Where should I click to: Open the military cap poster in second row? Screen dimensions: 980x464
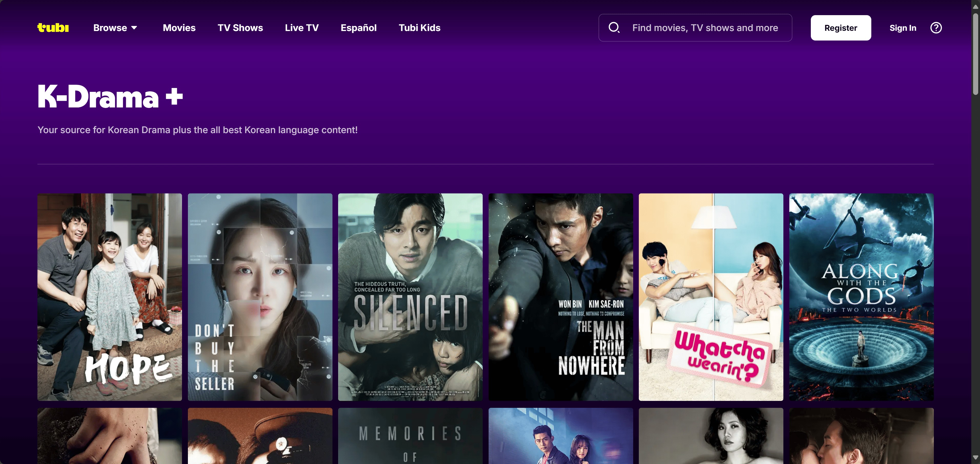click(260, 436)
